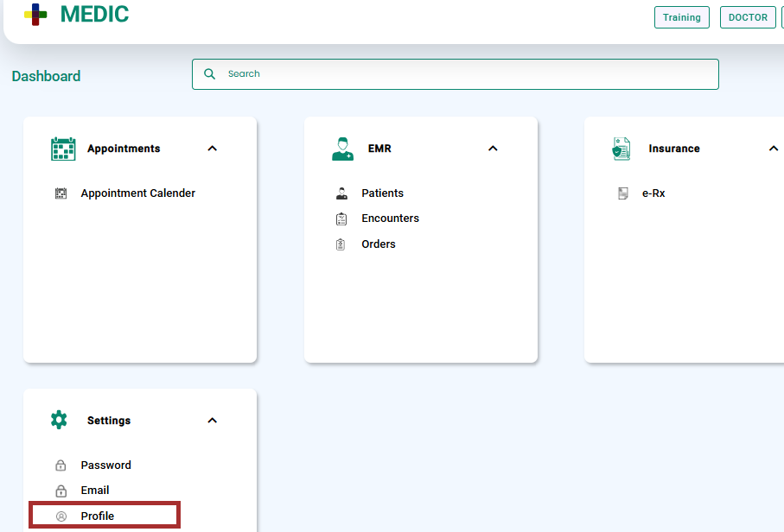
Task: Open the Encounters page
Action: click(x=391, y=218)
